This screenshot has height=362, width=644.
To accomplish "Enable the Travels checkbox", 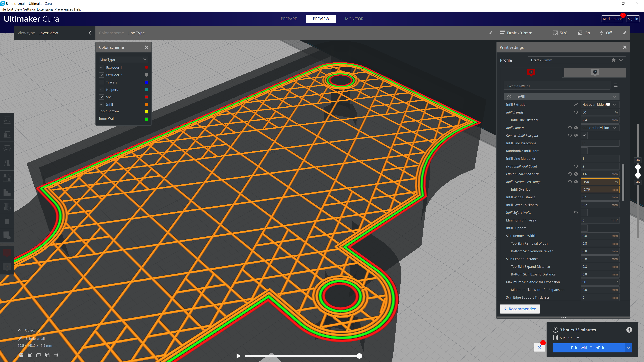I will (x=102, y=82).
